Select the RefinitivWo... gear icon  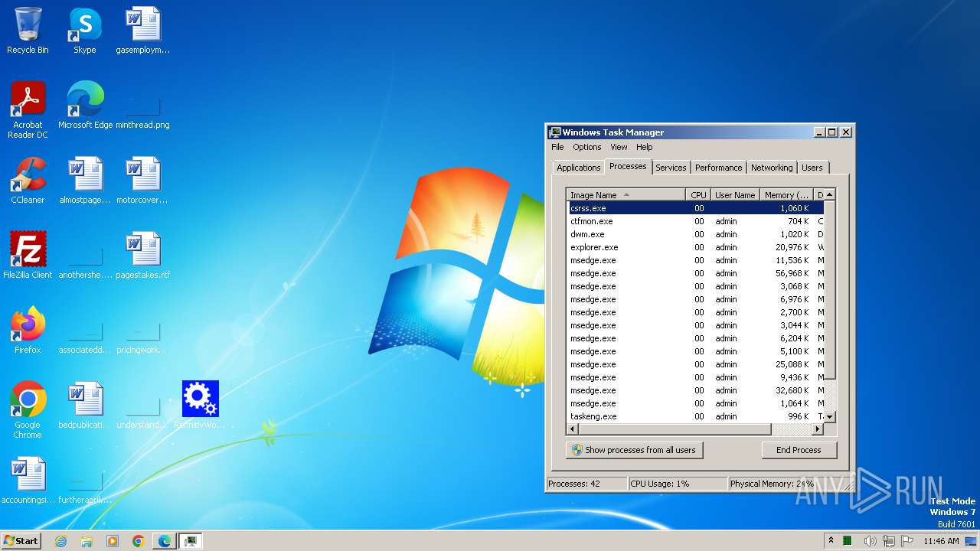coord(201,406)
